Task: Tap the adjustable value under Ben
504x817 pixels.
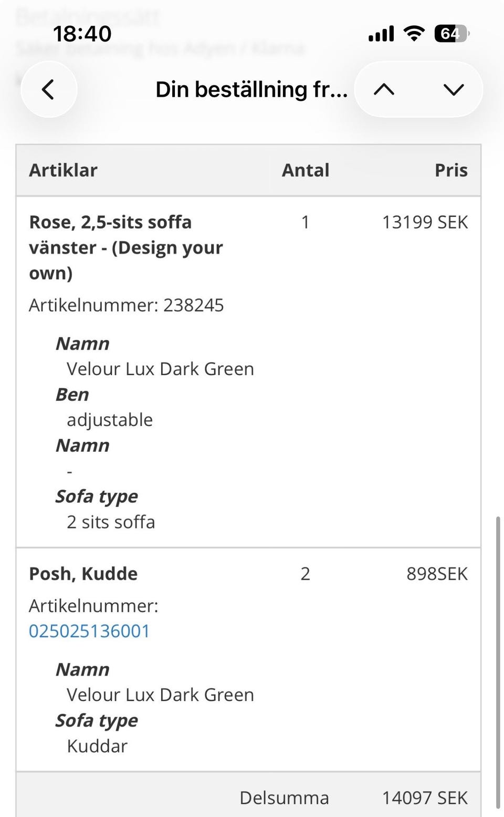Action: click(109, 419)
